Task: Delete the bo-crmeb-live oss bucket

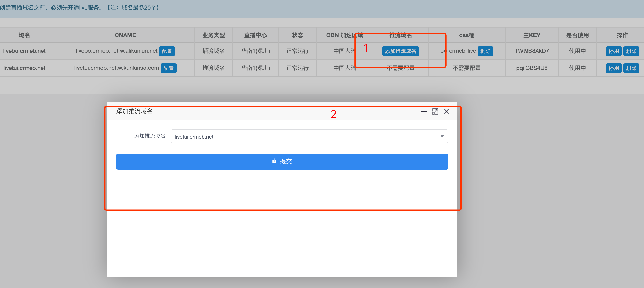Action: coord(485,51)
